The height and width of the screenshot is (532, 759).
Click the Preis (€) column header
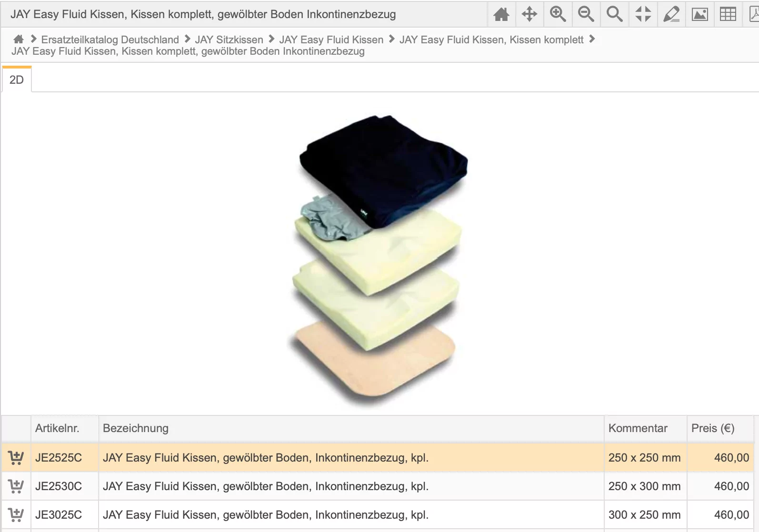coord(712,428)
